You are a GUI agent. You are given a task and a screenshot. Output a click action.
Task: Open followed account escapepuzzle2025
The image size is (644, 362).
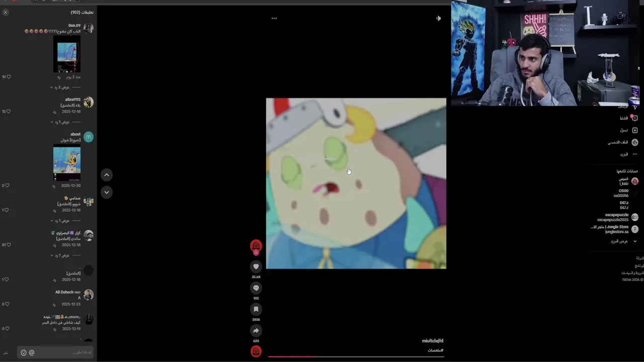[618, 217]
